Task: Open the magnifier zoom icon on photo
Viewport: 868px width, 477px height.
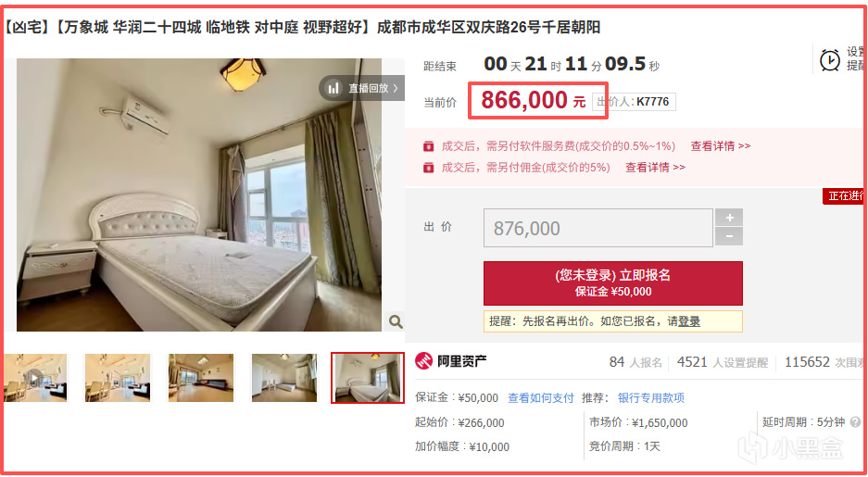Action: click(x=396, y=321)
